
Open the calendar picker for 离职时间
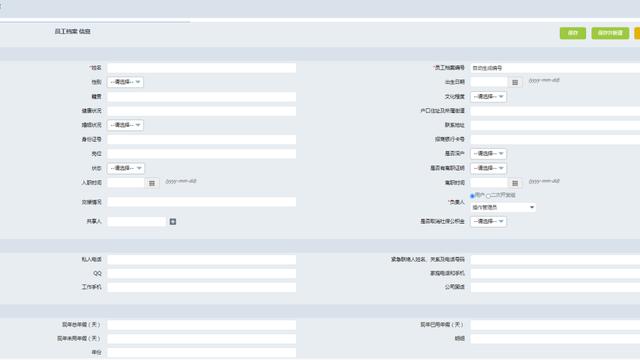515,183
